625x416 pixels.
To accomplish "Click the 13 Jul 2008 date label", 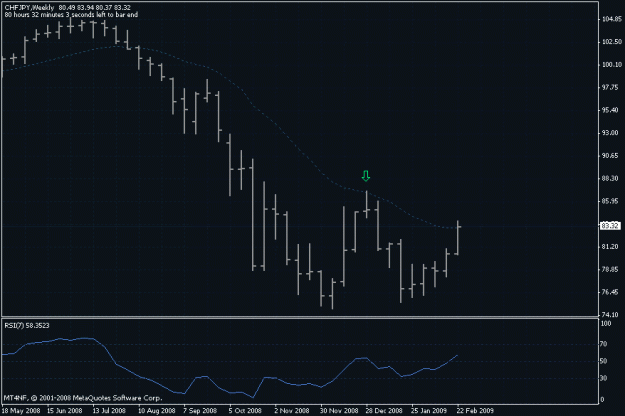I will coord(109,410).
